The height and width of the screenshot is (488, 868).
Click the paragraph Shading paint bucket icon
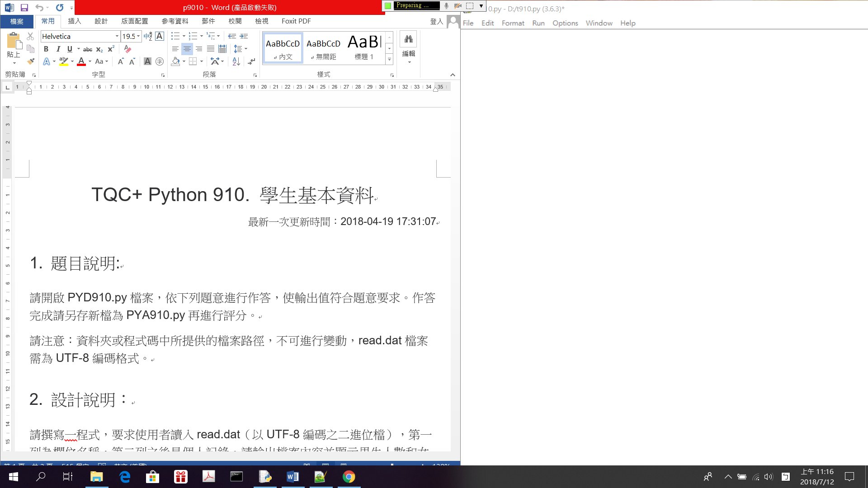176,61
